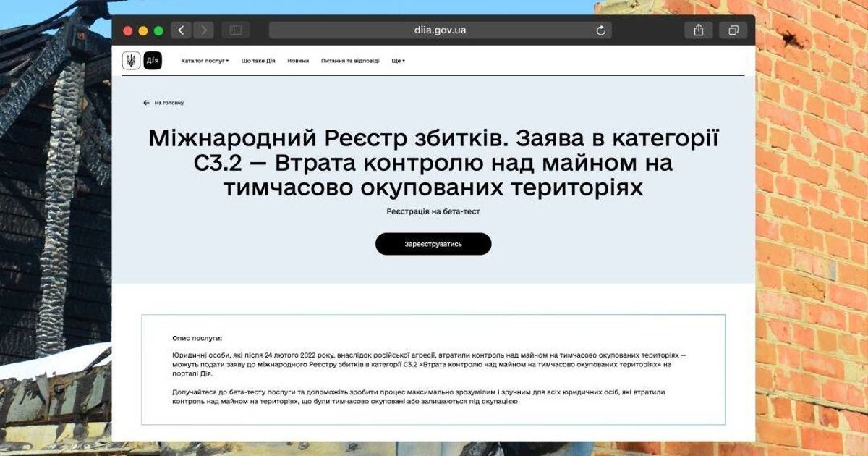Image resolution: width=868 pixels, height=456 pixels.
Task: Show the tab overview icon
Action: coord(733,30)
